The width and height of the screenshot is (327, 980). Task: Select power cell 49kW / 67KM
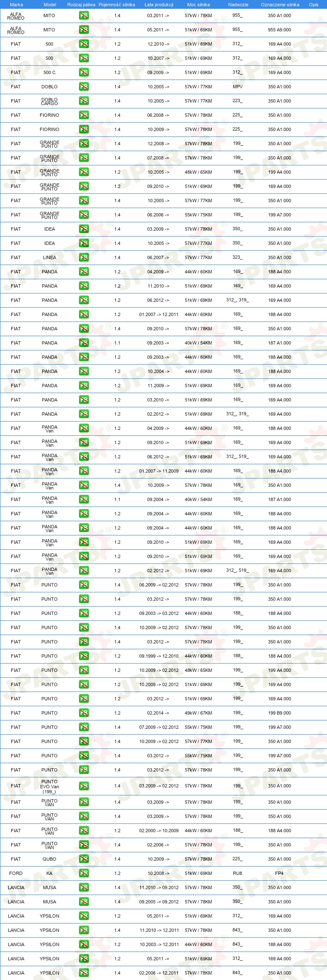pyautogui.click(x=199, y=713)
